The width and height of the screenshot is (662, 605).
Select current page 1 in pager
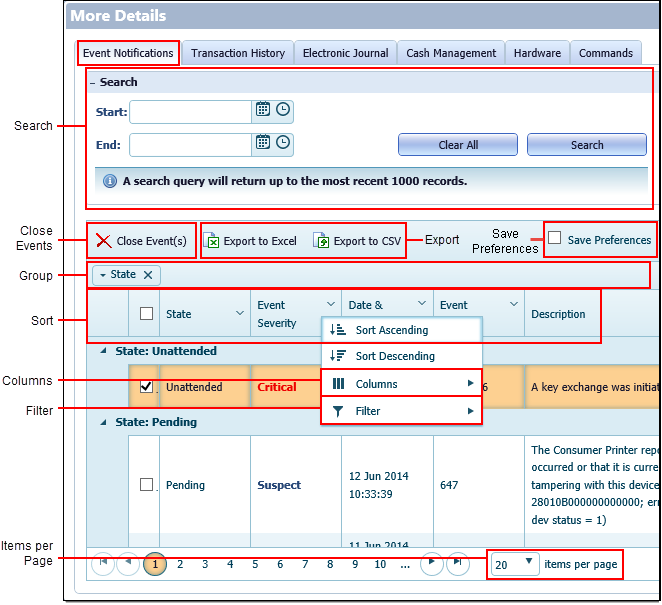tap(155, 564)
